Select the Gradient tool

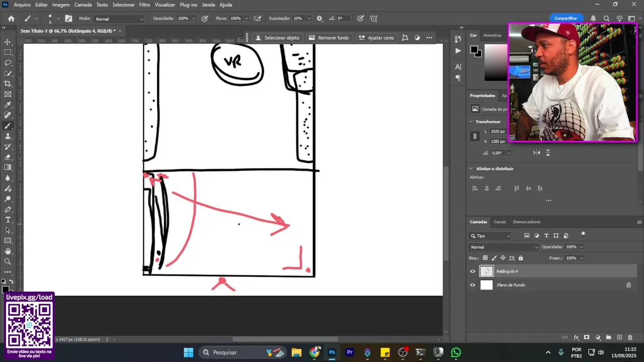8,167
